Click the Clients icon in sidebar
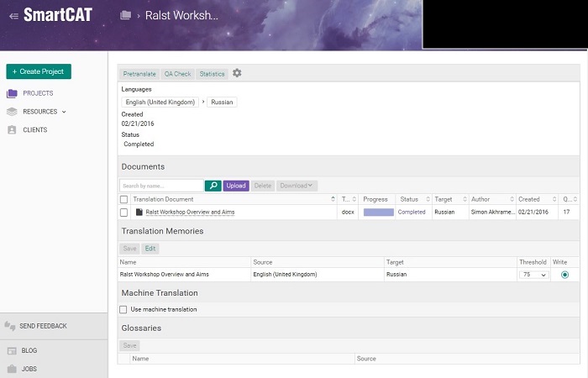588x378 pixels. pyautogui.click(x=12, y=130)
